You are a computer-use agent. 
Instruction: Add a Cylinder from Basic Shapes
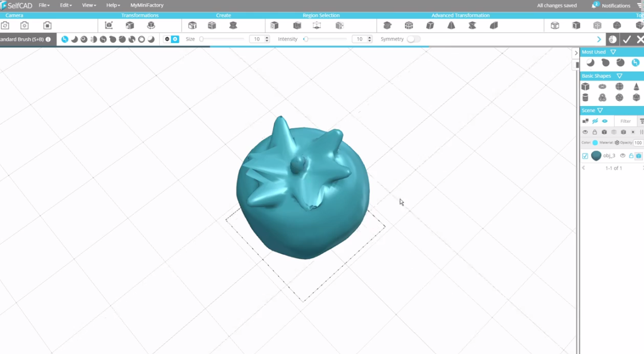585,98
